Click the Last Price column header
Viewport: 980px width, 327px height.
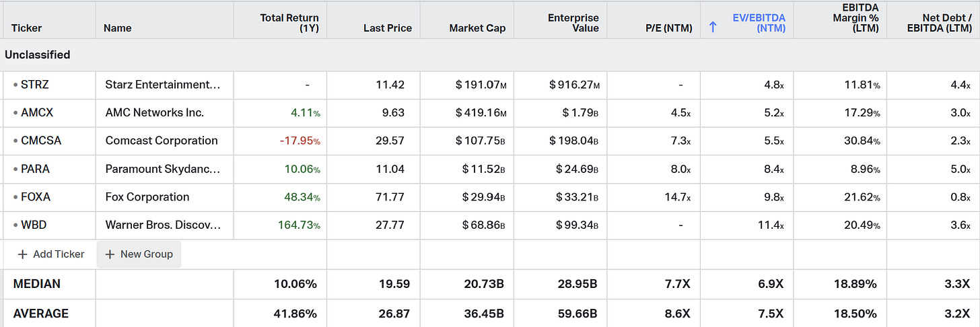(387, 28)
